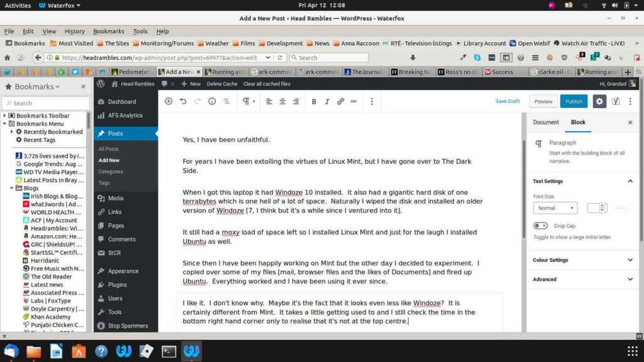Reload page with refresh button

pos(280,58)
